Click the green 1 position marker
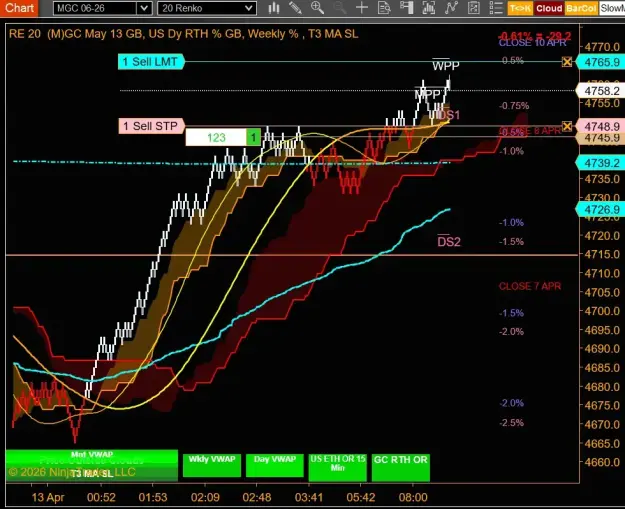 [253, 138]
